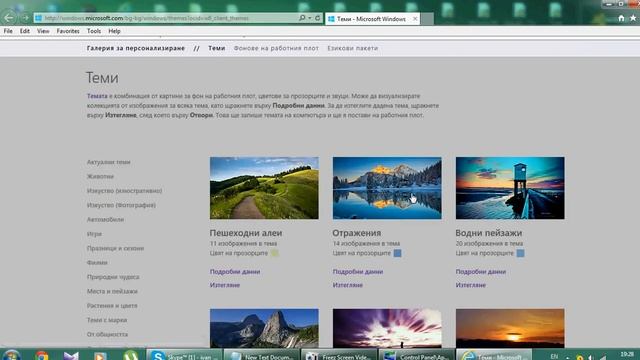Switch to Skype taskbar window

pos(184,355)
